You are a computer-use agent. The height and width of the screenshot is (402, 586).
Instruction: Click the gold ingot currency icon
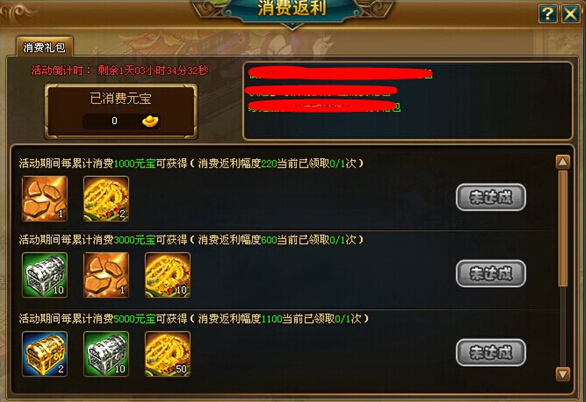(150, 121)
